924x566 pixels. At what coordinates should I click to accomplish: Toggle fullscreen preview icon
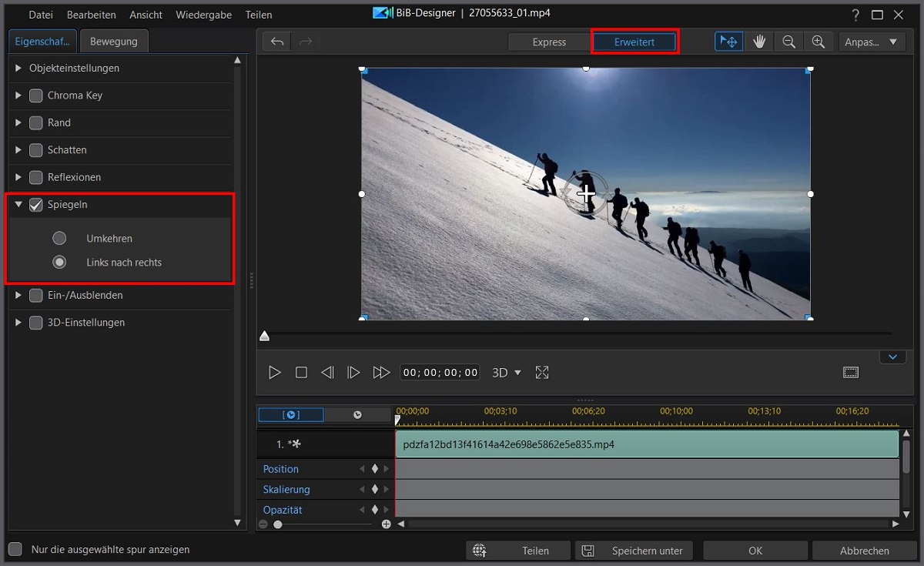tap(542, 373)
